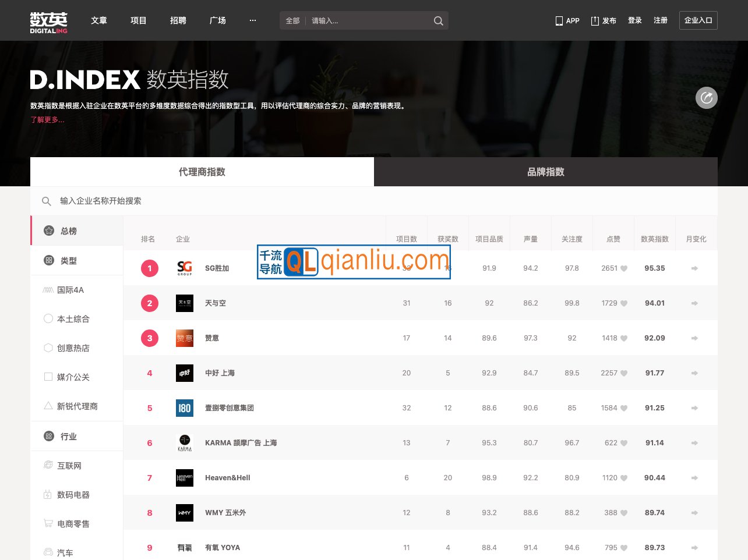
Task: Select 创意热店 type filter
Action: click(73, 348)
